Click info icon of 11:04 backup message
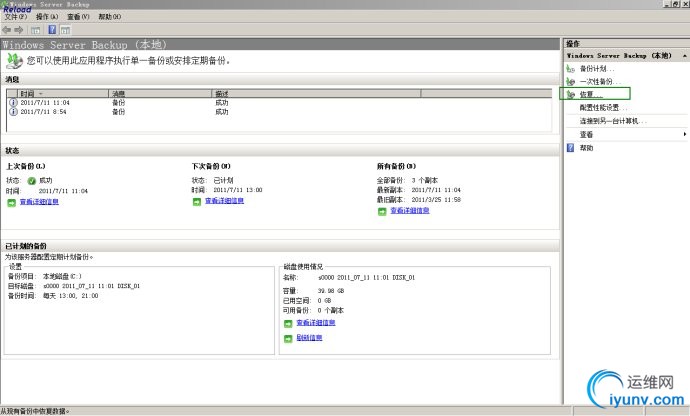Viewport: 690px width, 416px height. pyautogui.click(x=13, y=103)
